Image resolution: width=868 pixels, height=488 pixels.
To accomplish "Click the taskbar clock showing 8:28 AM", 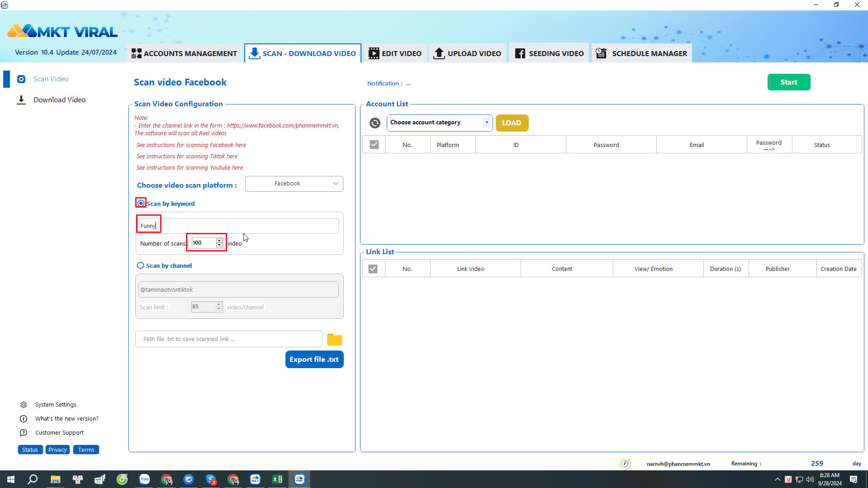I will tap(830, 479).
